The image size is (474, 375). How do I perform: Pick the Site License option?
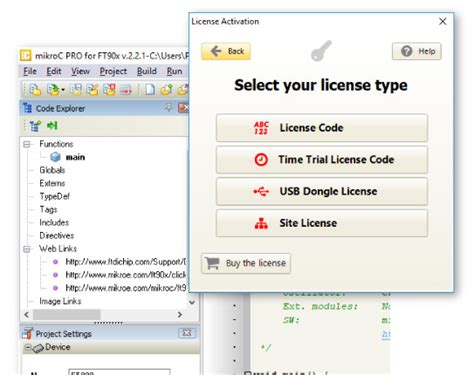point(322,223)
